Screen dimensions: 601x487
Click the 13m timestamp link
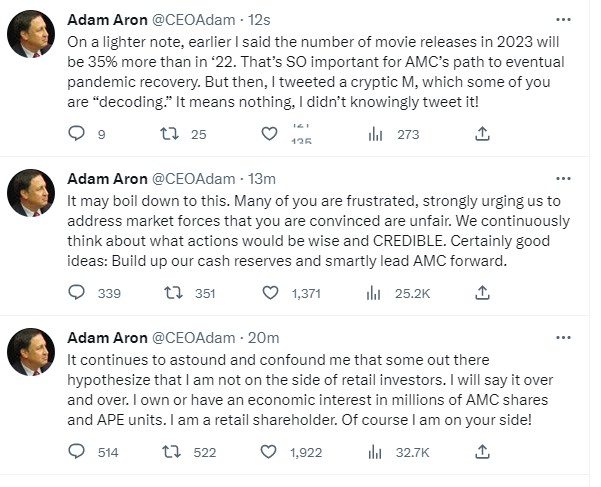[x=261, y=179]
